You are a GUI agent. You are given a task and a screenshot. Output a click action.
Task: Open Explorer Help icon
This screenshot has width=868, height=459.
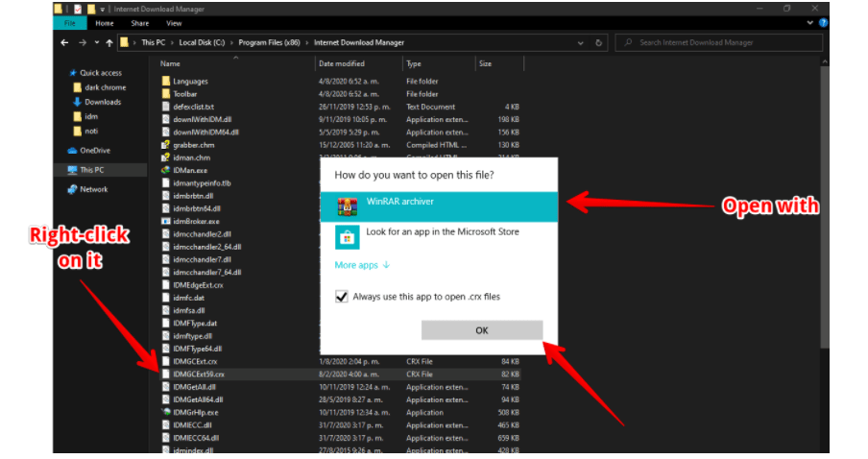coord(823,23)
